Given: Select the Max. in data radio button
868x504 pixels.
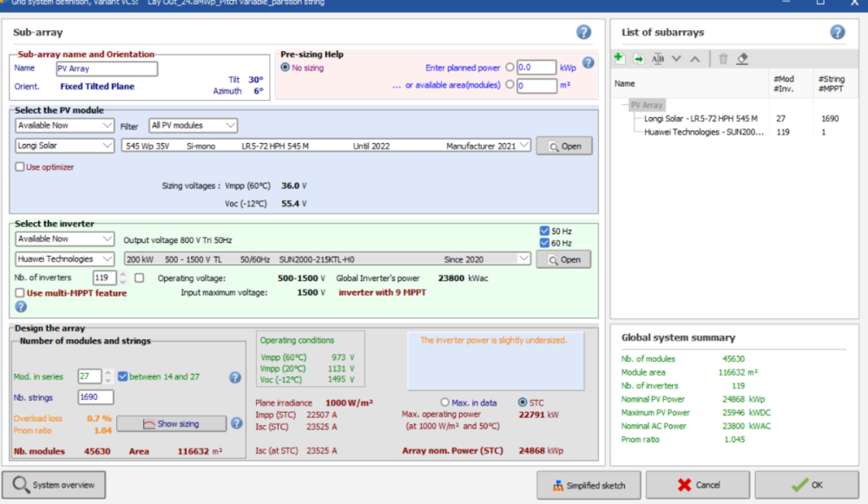Looking at the screenshot, I should pos(445,402).
